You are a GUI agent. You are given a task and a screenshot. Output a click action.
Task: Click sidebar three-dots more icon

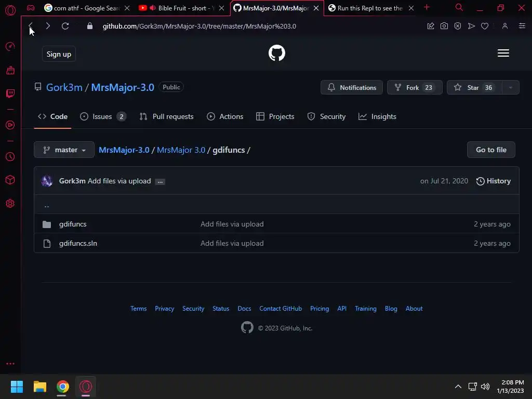pos(10,364)
